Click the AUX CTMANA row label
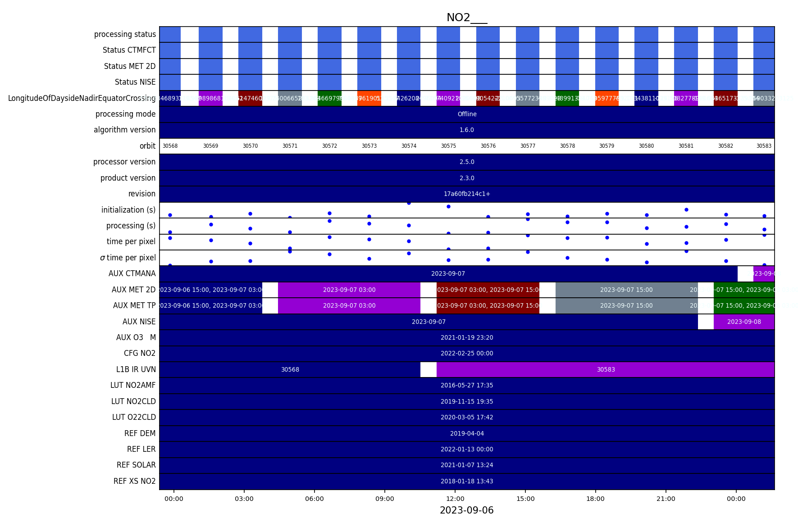 click(132, 273)
